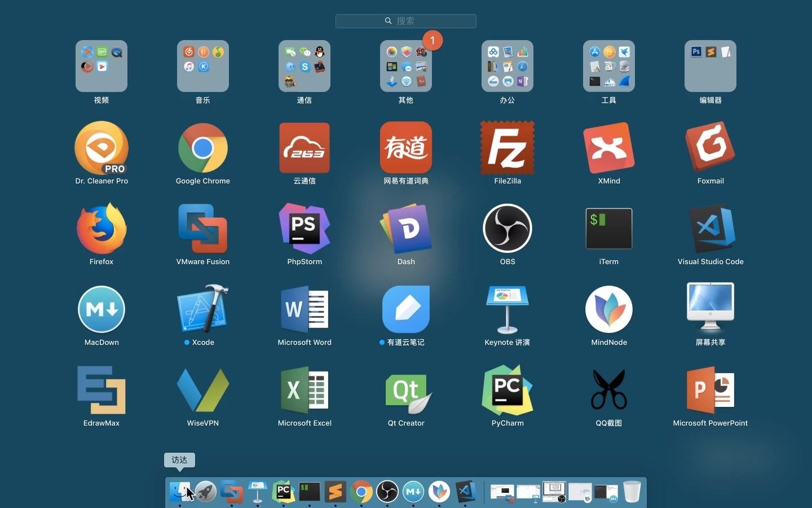
Task: Open the 通信 folder
Action: (x=304, y=66)
